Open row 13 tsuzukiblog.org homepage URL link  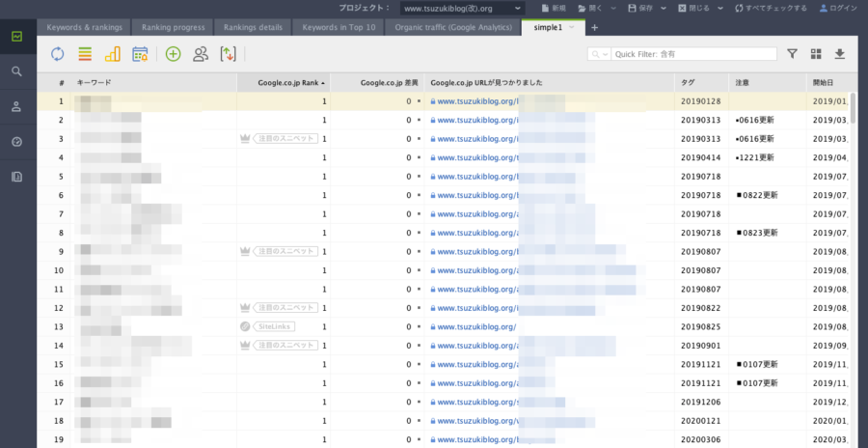tap(476, 326)
